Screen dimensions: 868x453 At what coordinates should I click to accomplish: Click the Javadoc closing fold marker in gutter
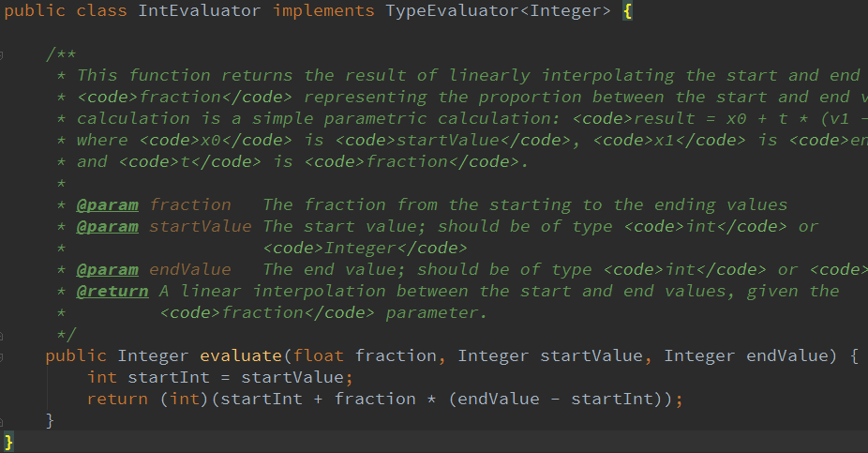pos(3,334)
